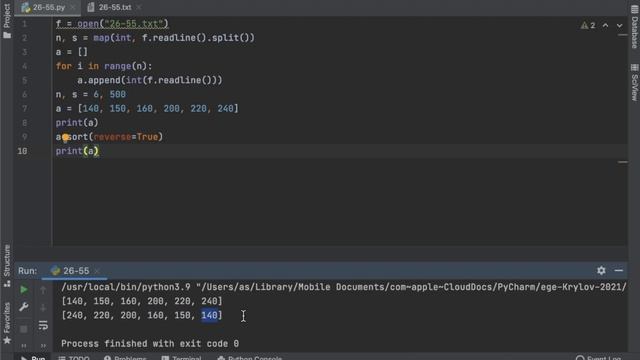The height and width of the screenshot is (360, 640).
Task: Open Run panel settings gear
Action: click(601, 270)
